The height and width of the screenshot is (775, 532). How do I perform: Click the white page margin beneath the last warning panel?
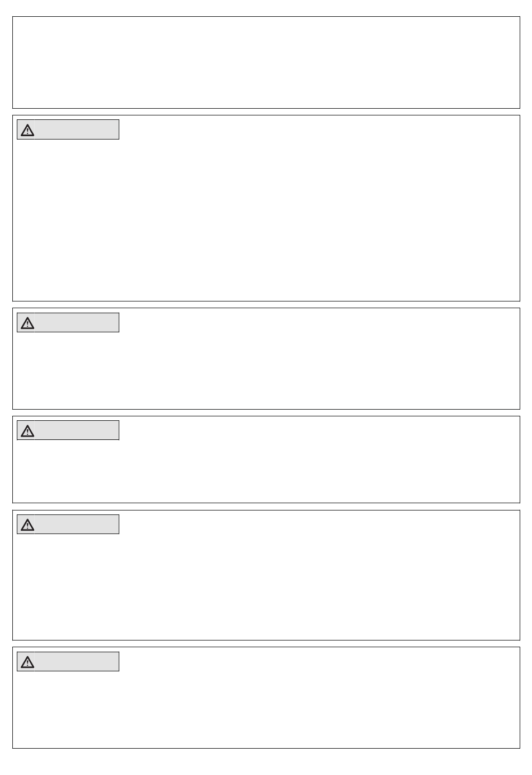(266, 762)
